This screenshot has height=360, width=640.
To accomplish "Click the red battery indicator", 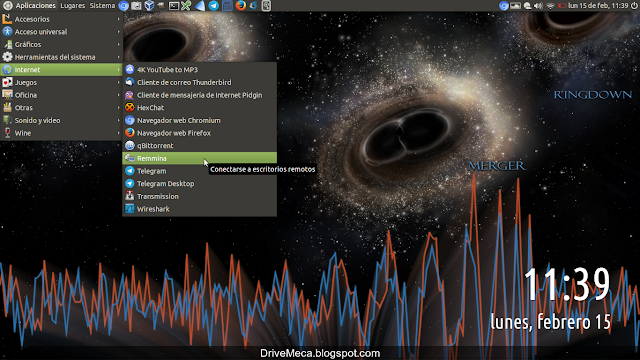I will tap(562, 6).
